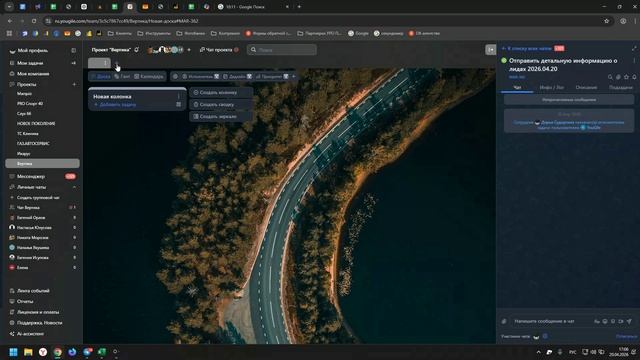This screenshot has height=360, width=640.
Task: Open chat with Никита Морозов
Action: [x=32, y=238]
